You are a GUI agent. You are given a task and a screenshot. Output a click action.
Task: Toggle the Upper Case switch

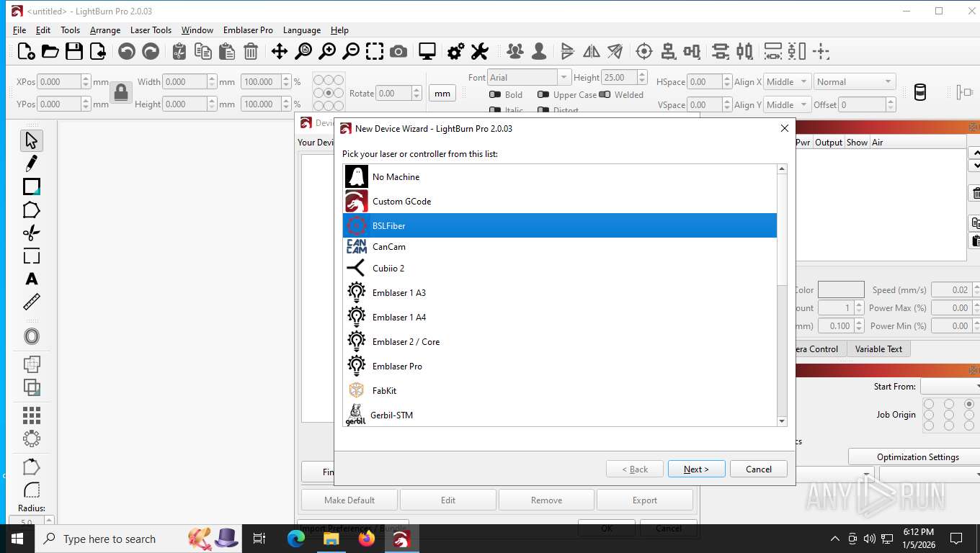point(543,94)
